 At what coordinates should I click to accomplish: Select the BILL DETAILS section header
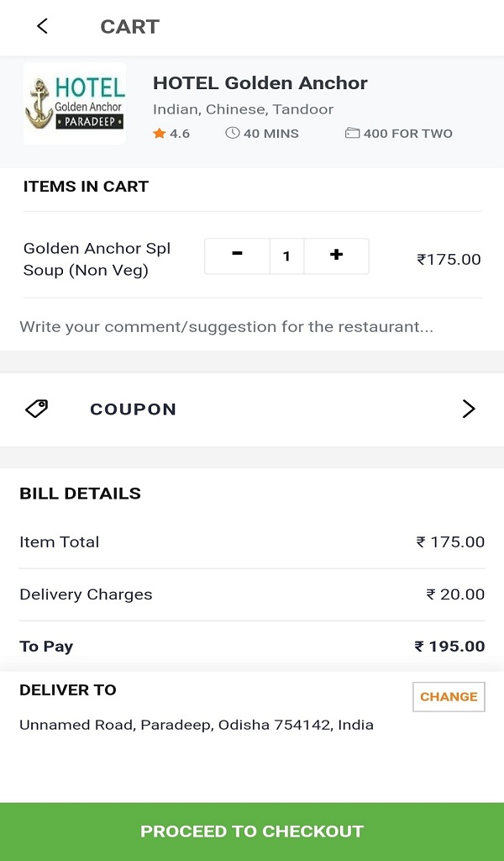tap(80, 494)
